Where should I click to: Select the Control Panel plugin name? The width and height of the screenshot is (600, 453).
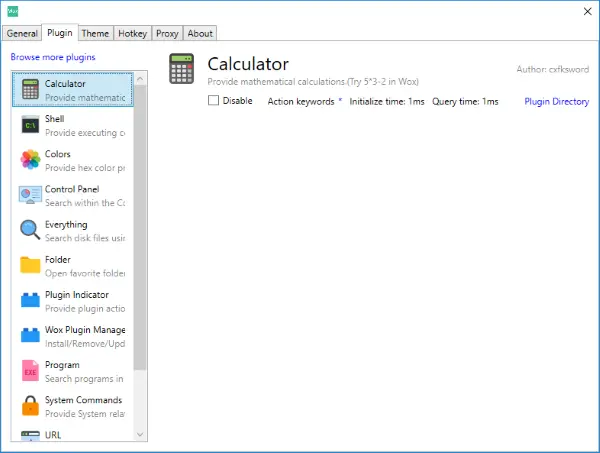(x=72, y=189)
